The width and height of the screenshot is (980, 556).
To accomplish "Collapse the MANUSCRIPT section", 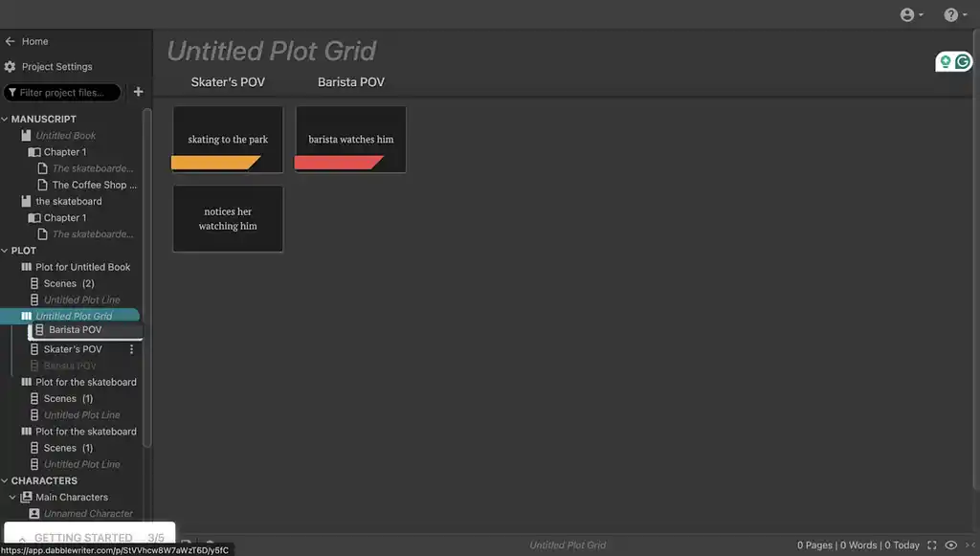I will click(x=5, y=120).
